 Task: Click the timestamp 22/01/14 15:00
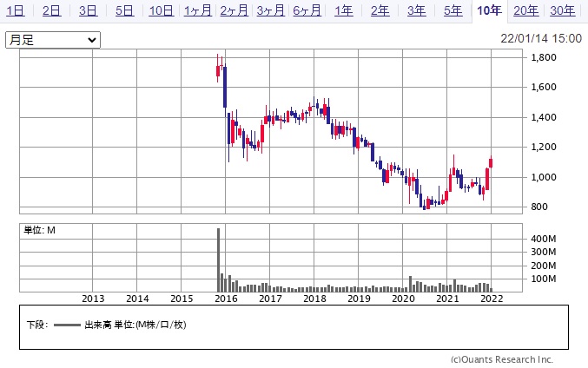pyautogui.click(x=541, y=38)
